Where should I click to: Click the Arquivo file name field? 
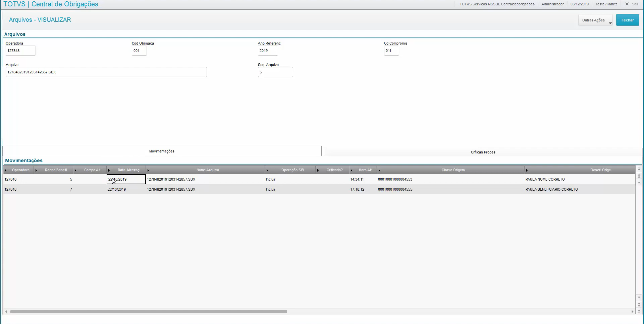coord(106,72)
